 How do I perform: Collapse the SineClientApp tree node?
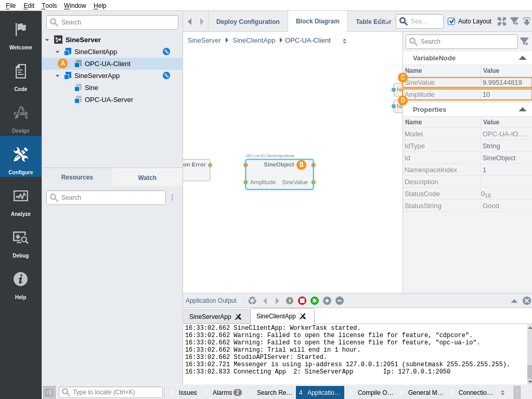[x=57, y=52]
